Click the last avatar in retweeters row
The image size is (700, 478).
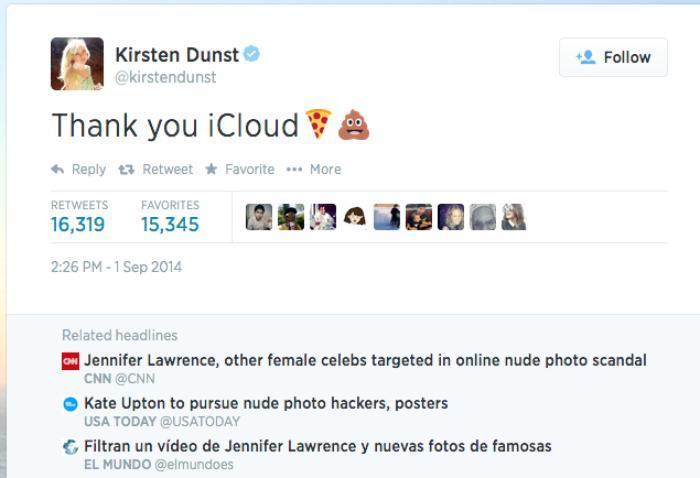(x=514, y=217)
